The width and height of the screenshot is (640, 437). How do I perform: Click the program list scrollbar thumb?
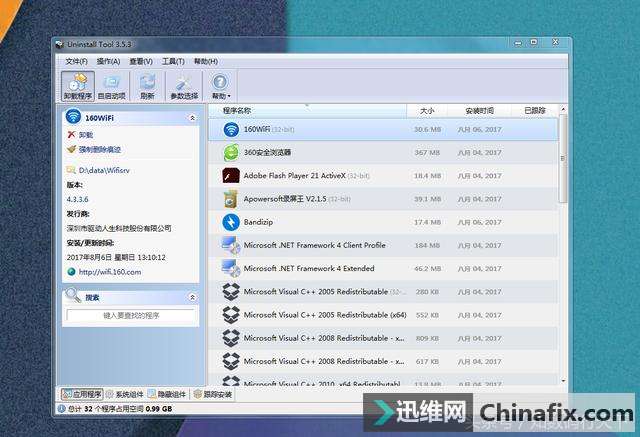click(x=563, y=158)
